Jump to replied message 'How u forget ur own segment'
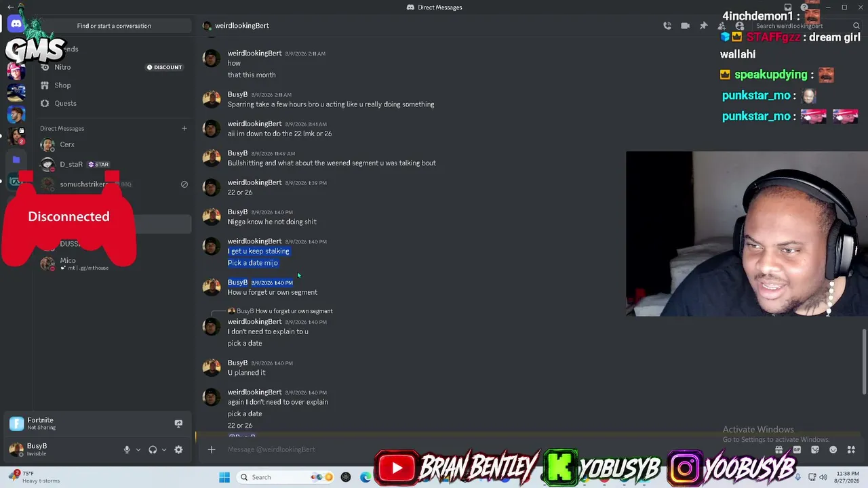The height and width of the screenshot is (488, 868). coord(294,311)
